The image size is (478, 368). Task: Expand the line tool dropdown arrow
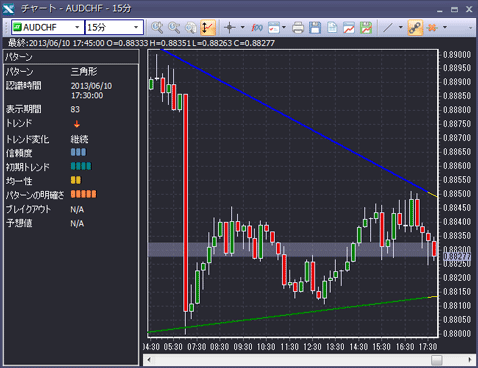401,27
